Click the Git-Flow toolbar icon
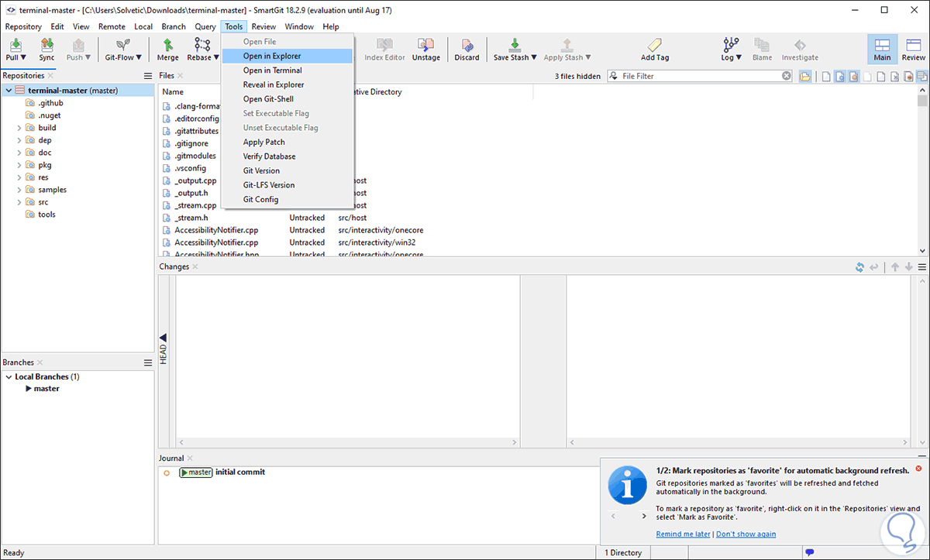 [x=122, y=45]
